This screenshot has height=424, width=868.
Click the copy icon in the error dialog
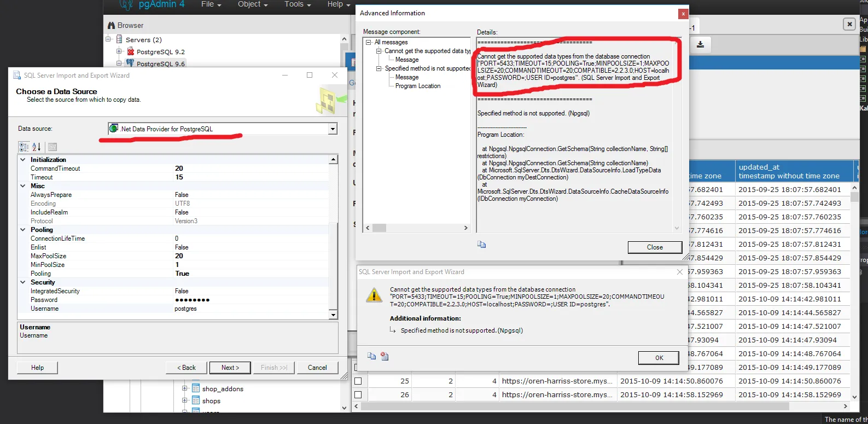[371, 356]
